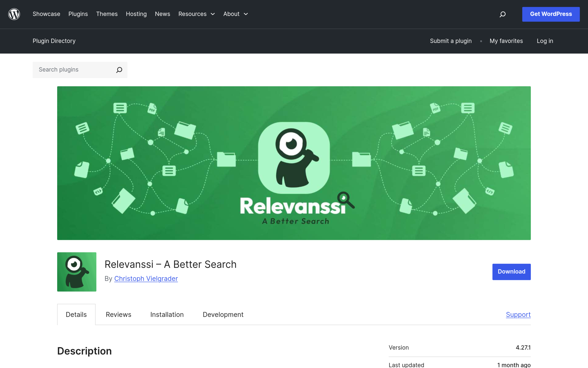
Task: Click the version value 4.27.1
Action: point(523,348)
